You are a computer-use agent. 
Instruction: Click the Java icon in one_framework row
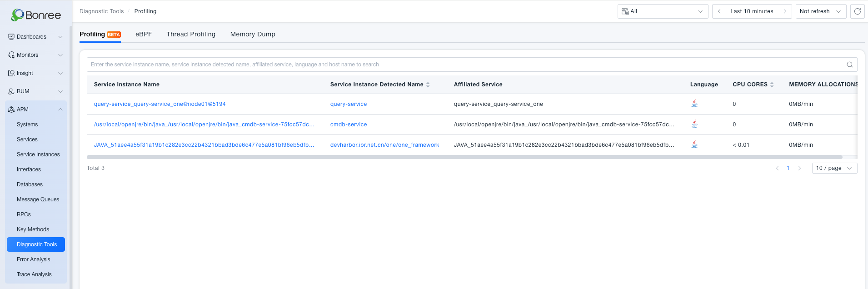pos(694,144)
